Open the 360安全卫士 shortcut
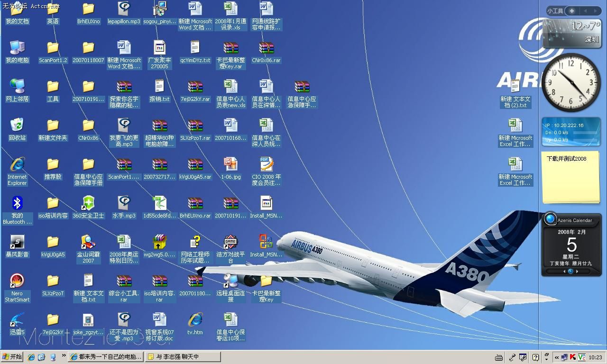The image size is (607, 364). (88, 208)
